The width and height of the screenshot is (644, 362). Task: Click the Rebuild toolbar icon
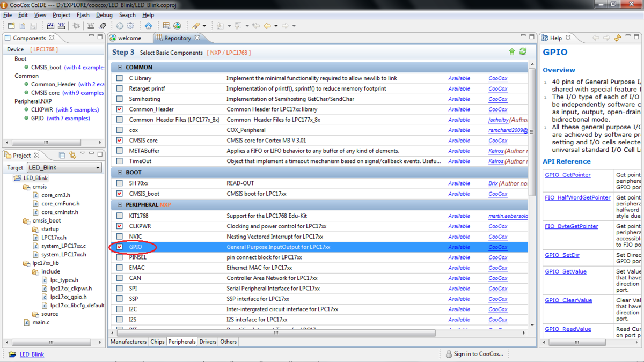(x=62, y=26)
